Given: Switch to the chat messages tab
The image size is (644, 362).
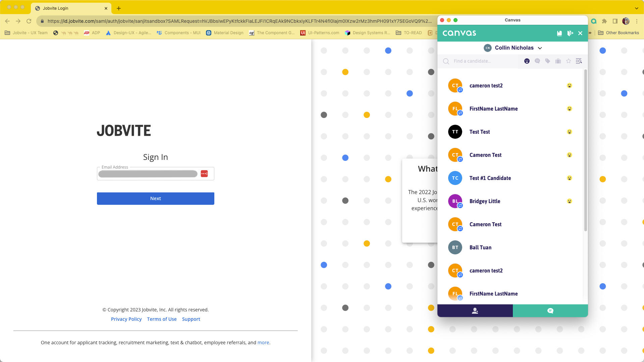Looking at the screenshot, I should [550, 311].
